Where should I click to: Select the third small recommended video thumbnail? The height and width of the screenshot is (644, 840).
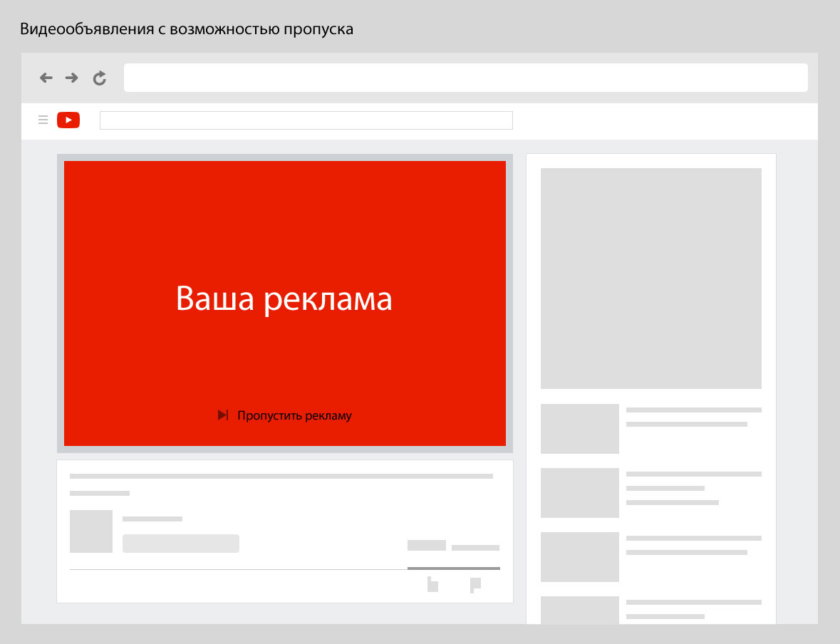click(579, 557)
